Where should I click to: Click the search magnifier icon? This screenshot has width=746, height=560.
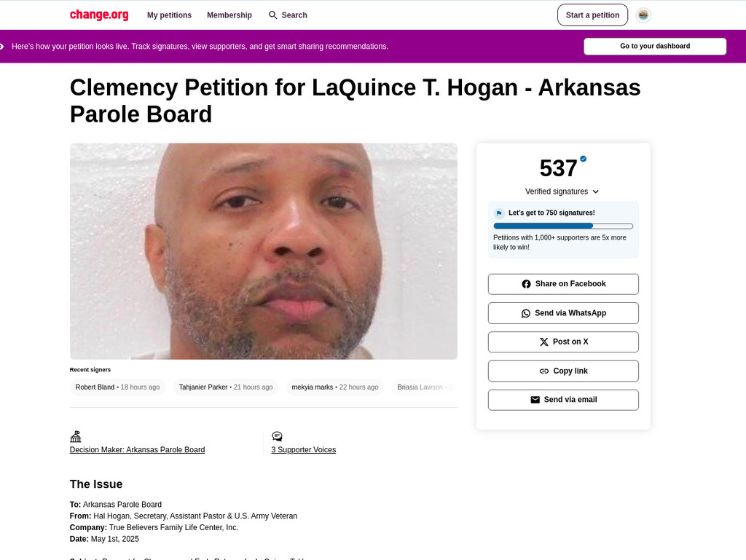pos(272,15)
